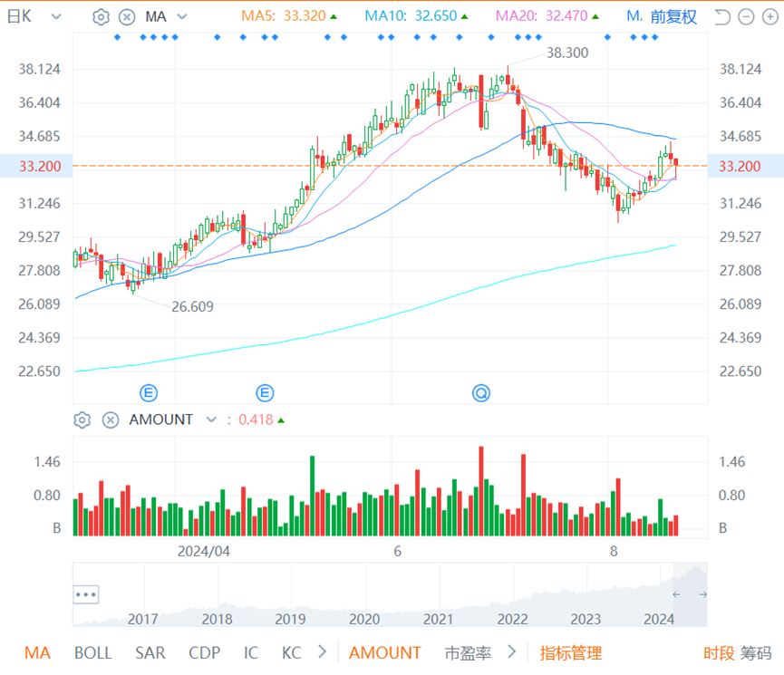Click the MA5 value 33.320
Image resolution: width=784 pixels, height=675 pixels.
(305, 16)
